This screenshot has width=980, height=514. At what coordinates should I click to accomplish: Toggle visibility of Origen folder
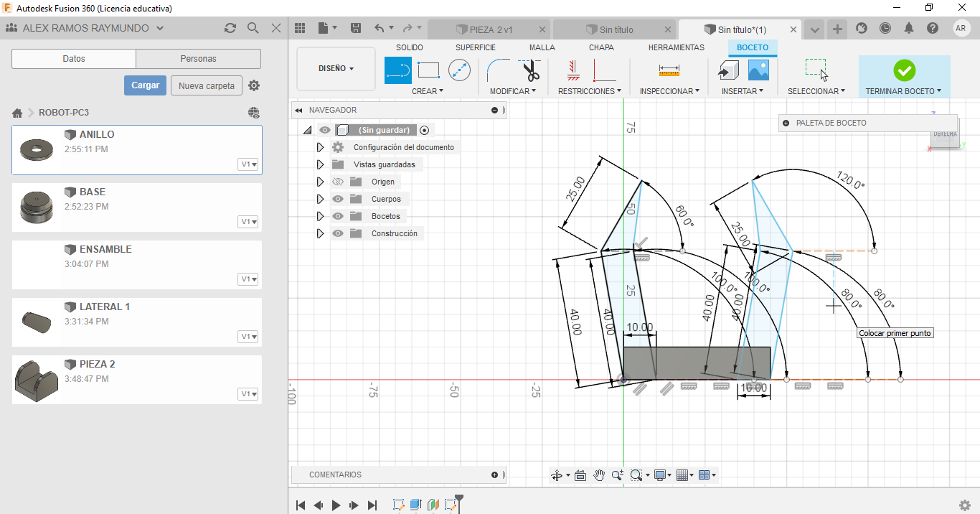tap(338, 182)
